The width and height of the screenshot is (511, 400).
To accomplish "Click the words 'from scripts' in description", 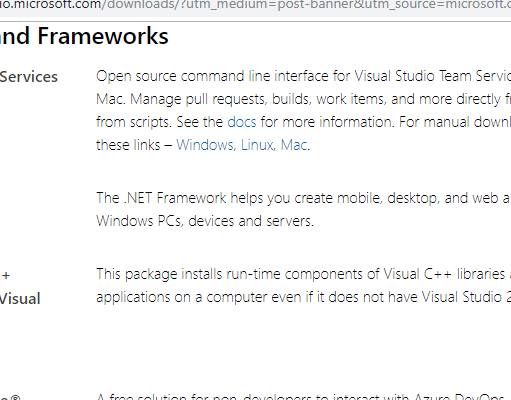I will (x=134, y=122).
